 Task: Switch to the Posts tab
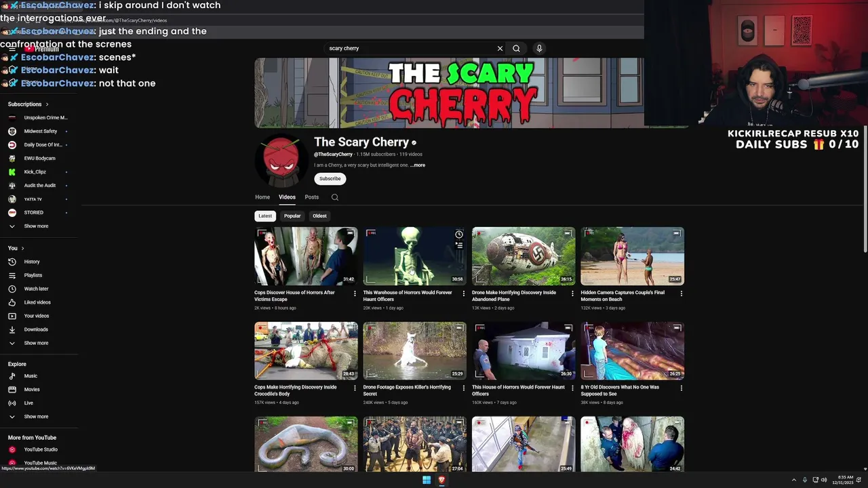click(312, 197)
